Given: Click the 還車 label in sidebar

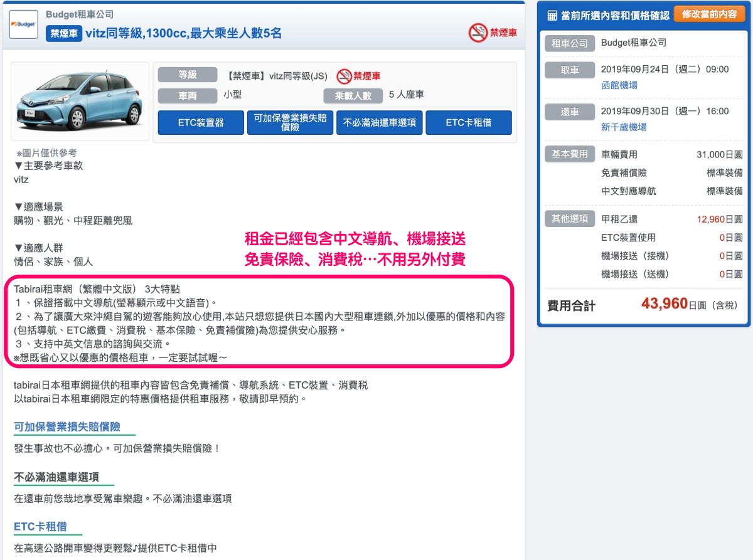Looking at the screenshot, I should point(570,112).
